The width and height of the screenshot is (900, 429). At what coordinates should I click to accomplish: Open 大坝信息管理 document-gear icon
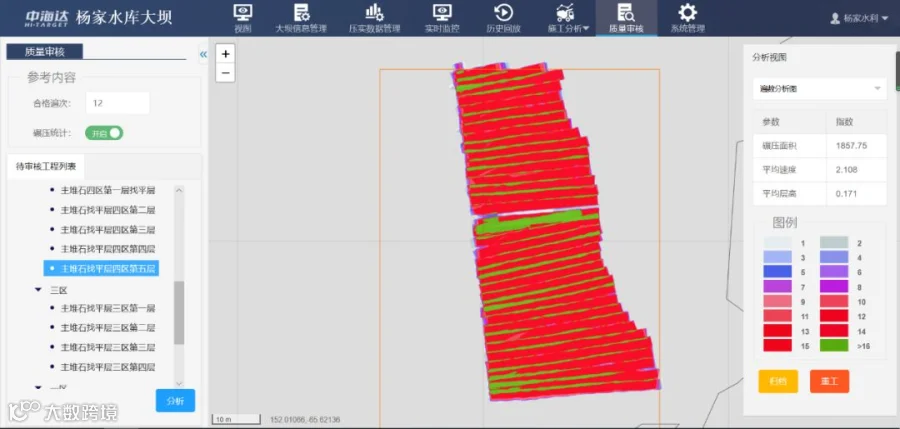(301, 12)
